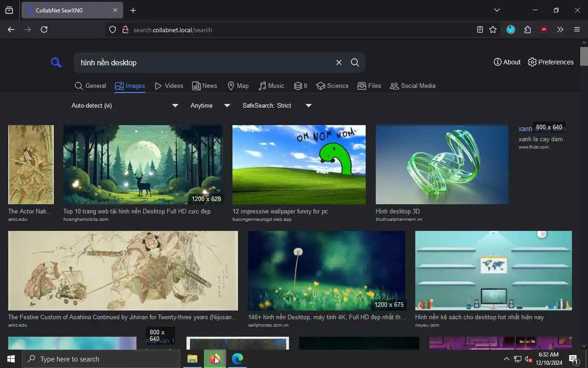Switch to Map tab
Viewport: 588px width, 368px height.
click(x=238, y=86)
